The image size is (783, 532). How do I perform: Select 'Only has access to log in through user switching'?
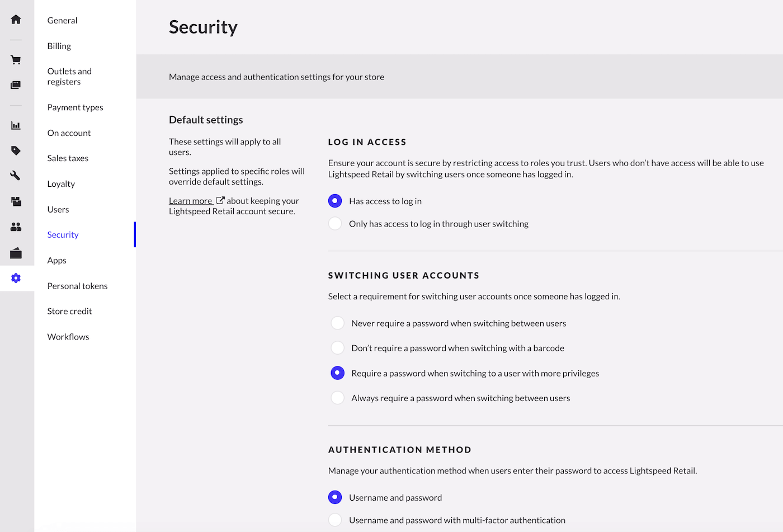(x=335, y=224)
